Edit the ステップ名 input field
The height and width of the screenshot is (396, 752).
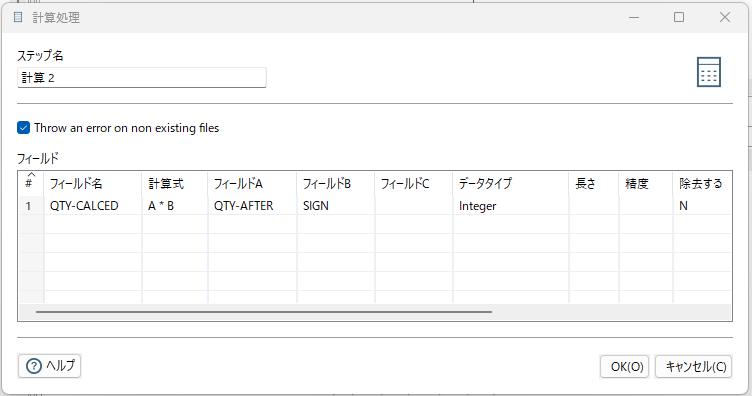point(141,78)
